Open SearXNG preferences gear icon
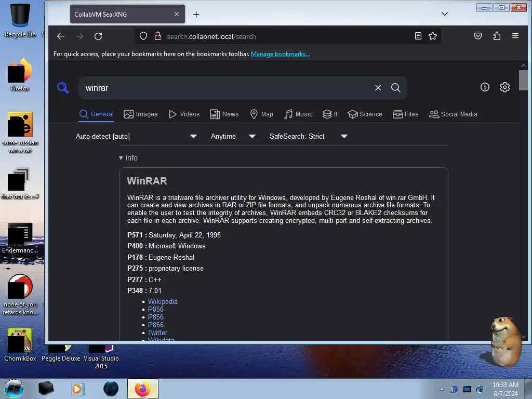This screenshot has height=399, width=532. (505, 87)
